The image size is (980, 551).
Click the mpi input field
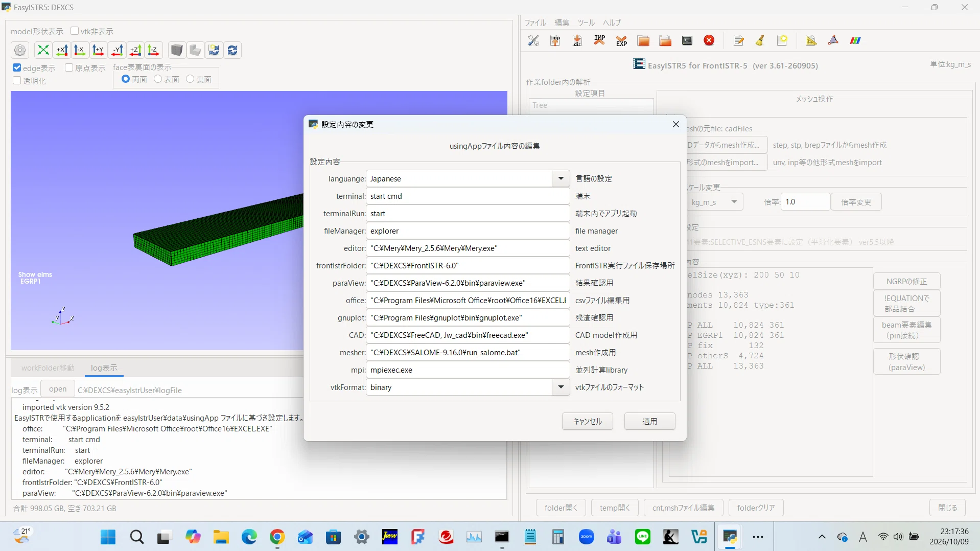point(468,370)
